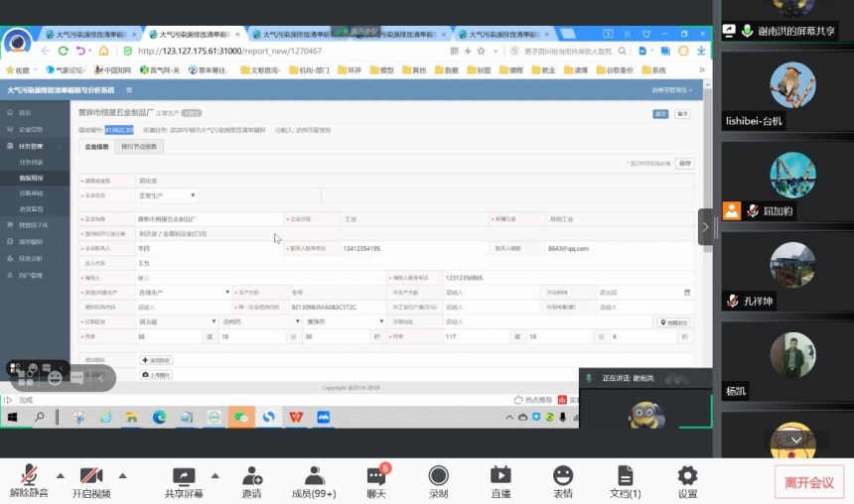Open WPS Office in the Windows taskbar
The width and height of the screenshot is (854, 504).
(296, 417)
